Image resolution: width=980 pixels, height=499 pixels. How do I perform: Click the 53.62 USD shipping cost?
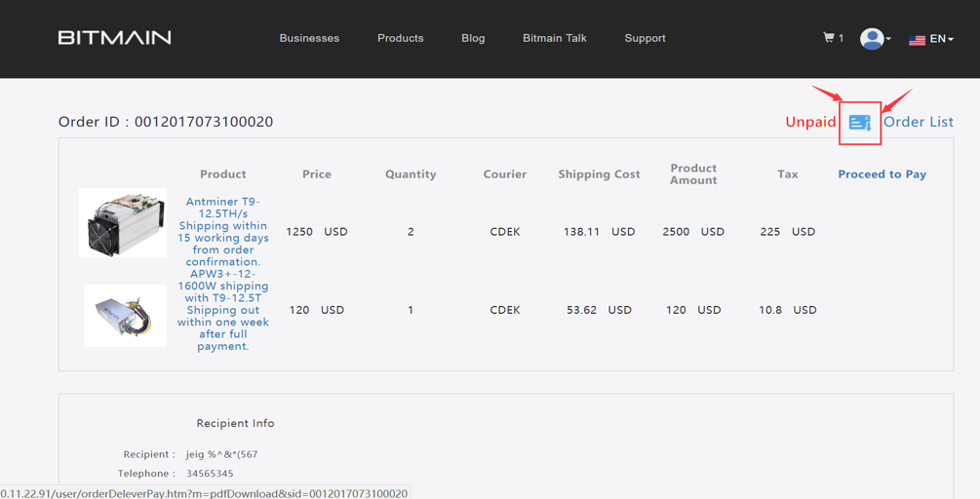pos(599,310)
